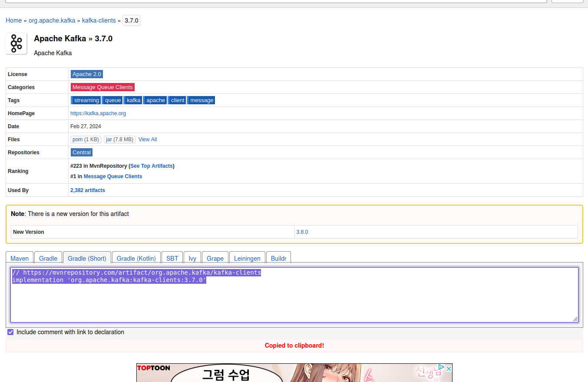Switch to the SBT tab
The image size is (588, 382).
click(172, 258)
